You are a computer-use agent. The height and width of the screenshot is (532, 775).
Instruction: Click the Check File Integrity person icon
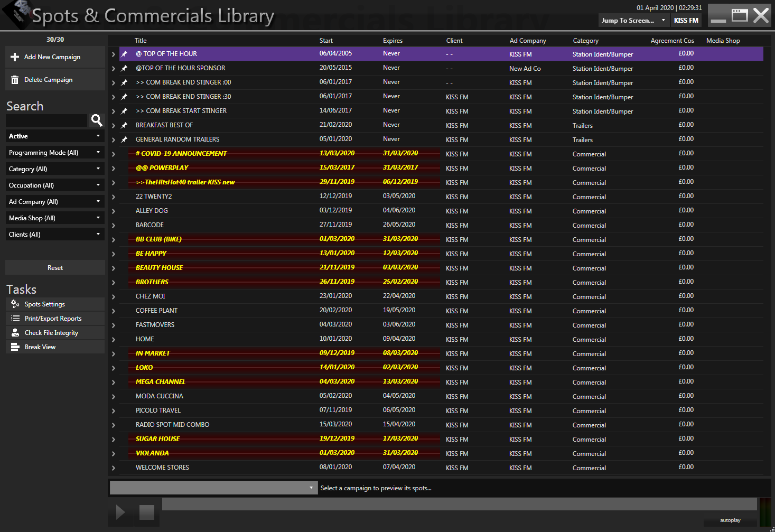tap(15, 332)
